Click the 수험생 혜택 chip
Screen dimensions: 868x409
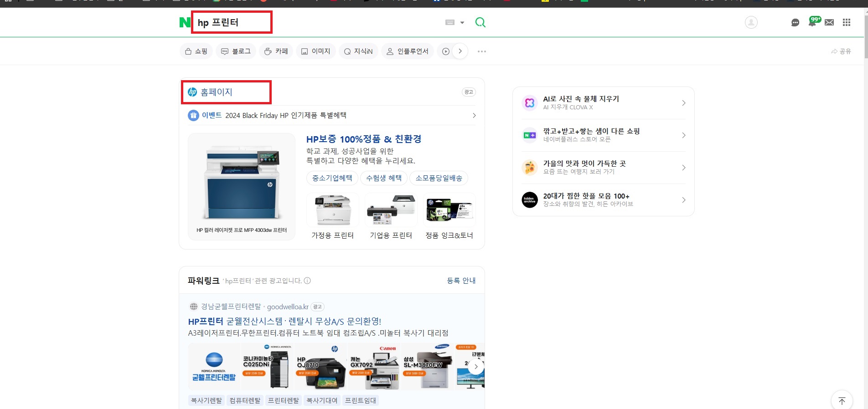pyautogui.click(x=384, y=178)
